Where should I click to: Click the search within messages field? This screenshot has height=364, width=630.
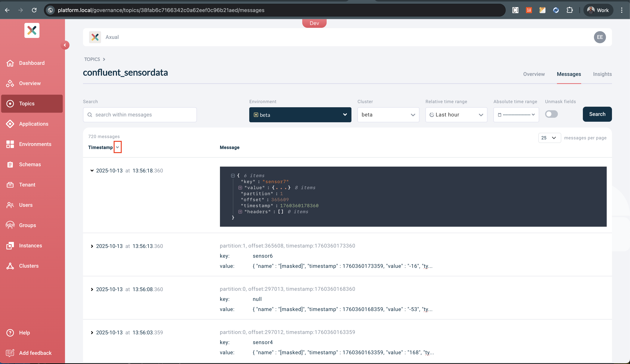point(140,115)
